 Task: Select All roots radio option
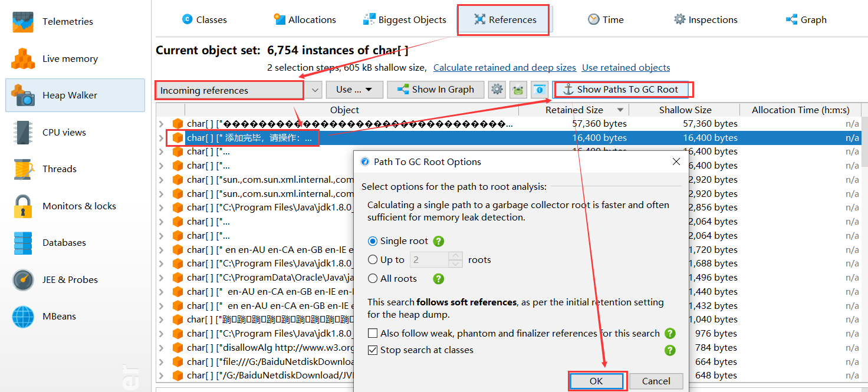373,279
